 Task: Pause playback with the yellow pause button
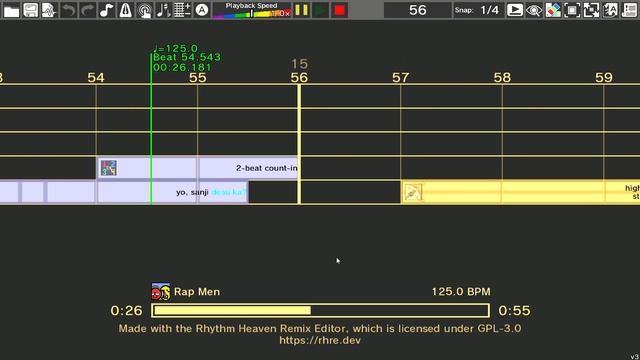[302, 10]
